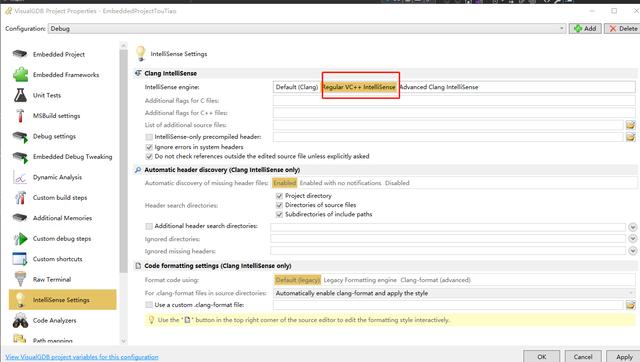640x362 pixels.
Task: Select Custom debug steps play icon
Action: pos(20,238)
